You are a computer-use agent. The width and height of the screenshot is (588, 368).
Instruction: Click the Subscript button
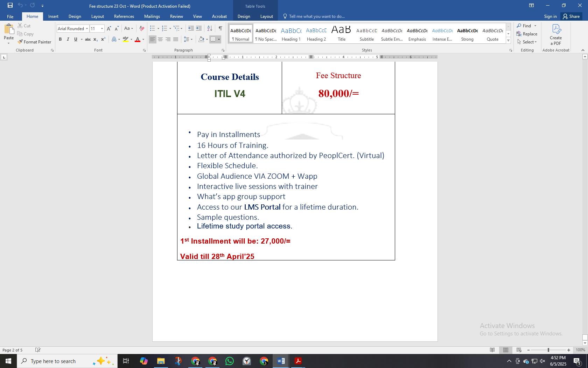coord(96,39)
